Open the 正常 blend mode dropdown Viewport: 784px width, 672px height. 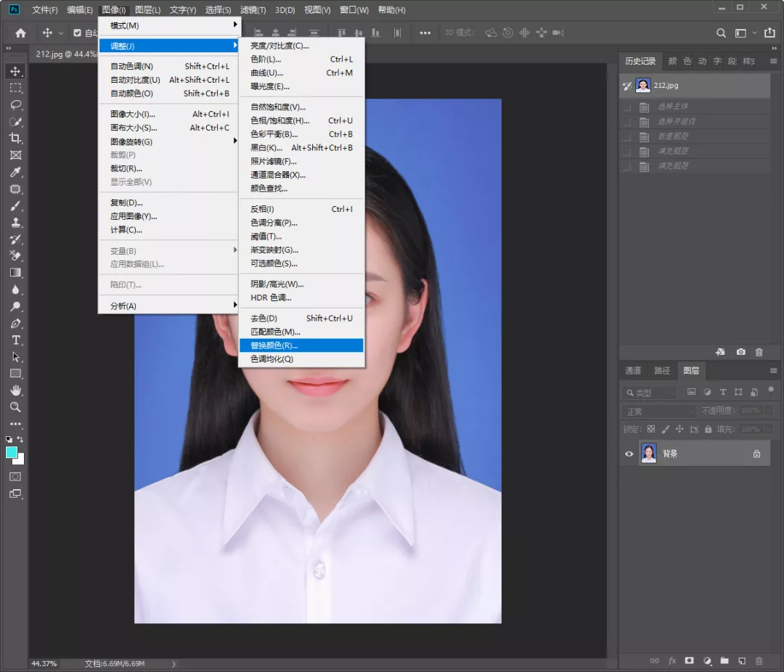658,411
